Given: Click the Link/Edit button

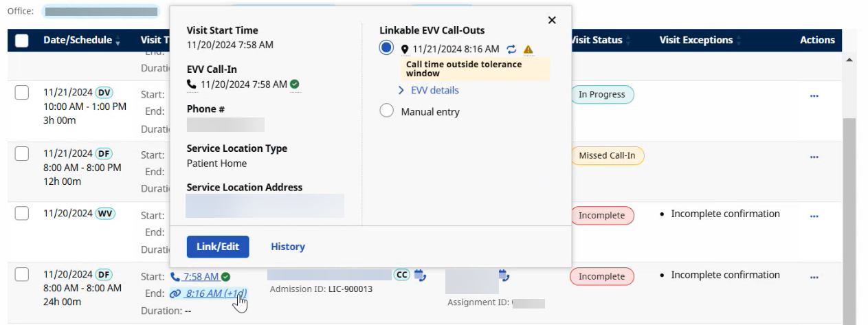Looking at the screenshot, I should 218,247.
